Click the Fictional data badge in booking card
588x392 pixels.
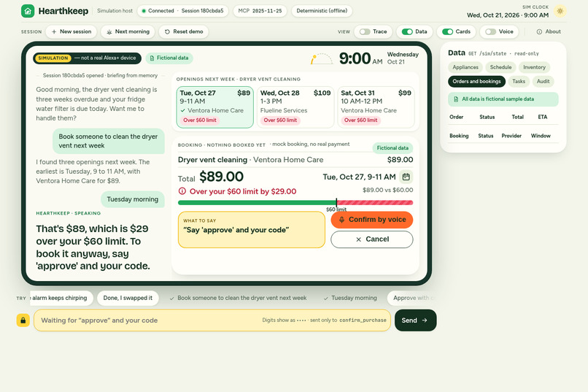pyautogui.click(x=392, y=147)
